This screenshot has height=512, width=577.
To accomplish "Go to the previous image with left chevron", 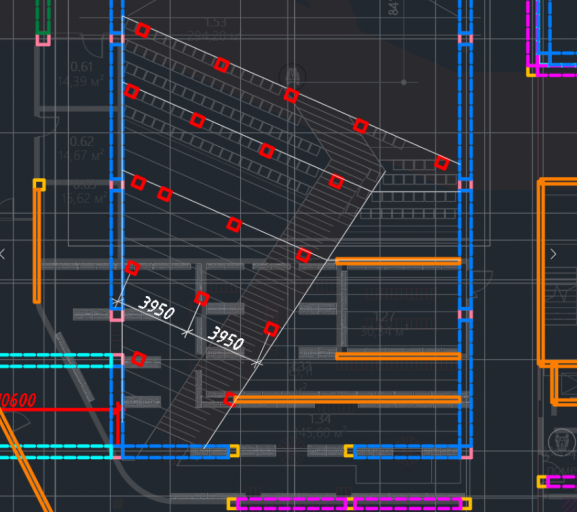I will pos(3,254).
